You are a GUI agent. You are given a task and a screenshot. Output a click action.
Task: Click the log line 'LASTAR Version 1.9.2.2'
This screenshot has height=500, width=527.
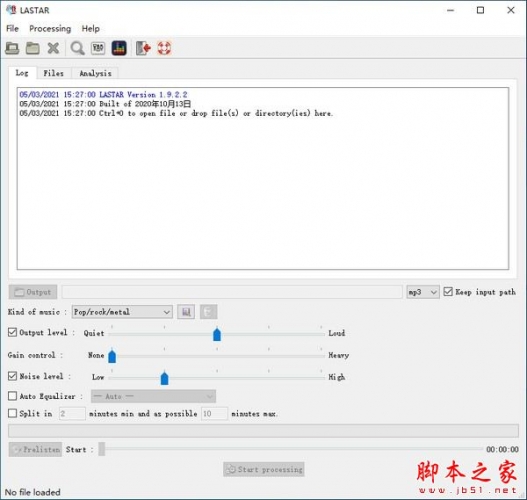103,94
